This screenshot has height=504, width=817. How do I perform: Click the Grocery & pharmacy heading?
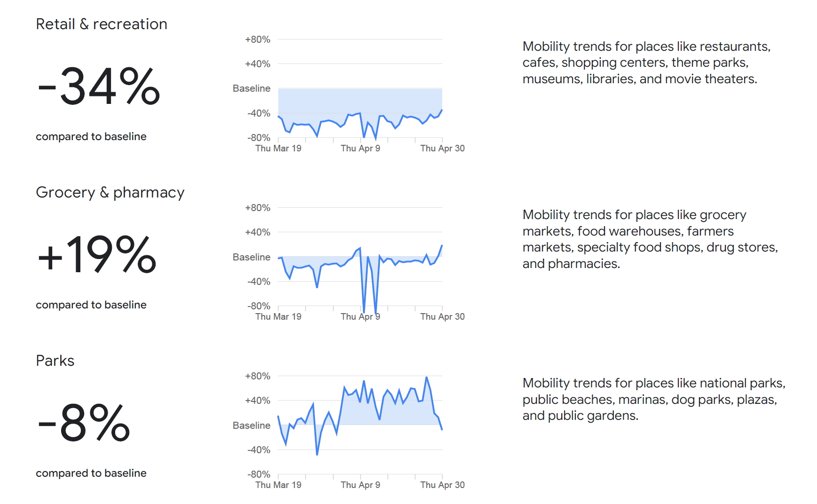pos(110,192)
